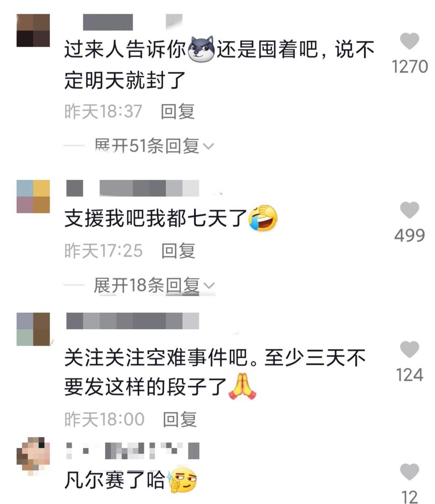This screenshot has width=435, height=504.
Task: Open first commenter's dark brown avatar
Action: click(33, 30)
